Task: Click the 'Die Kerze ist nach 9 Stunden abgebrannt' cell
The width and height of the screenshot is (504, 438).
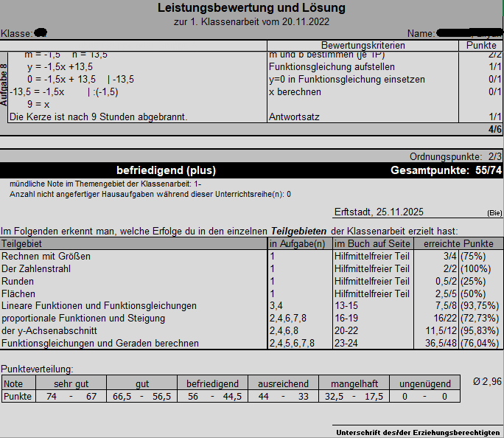Action: click(x=99, y=117)
